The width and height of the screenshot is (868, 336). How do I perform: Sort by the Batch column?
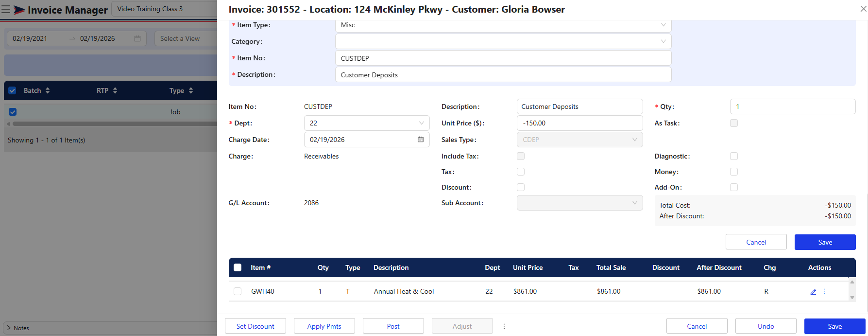pos(48,90)
